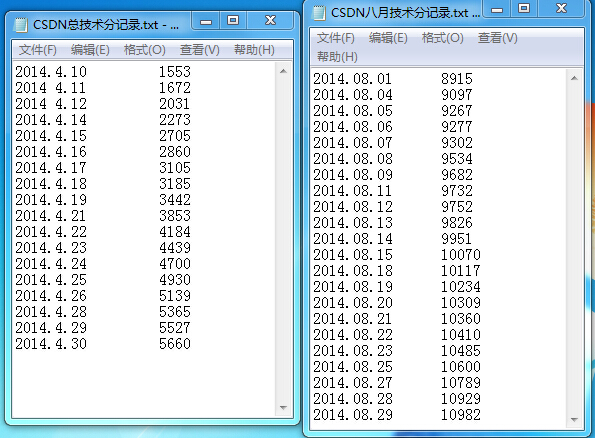Click the date 2014.4.10 in left window
The width and height of the screenshot is (595, 438).
click(51, 72)
